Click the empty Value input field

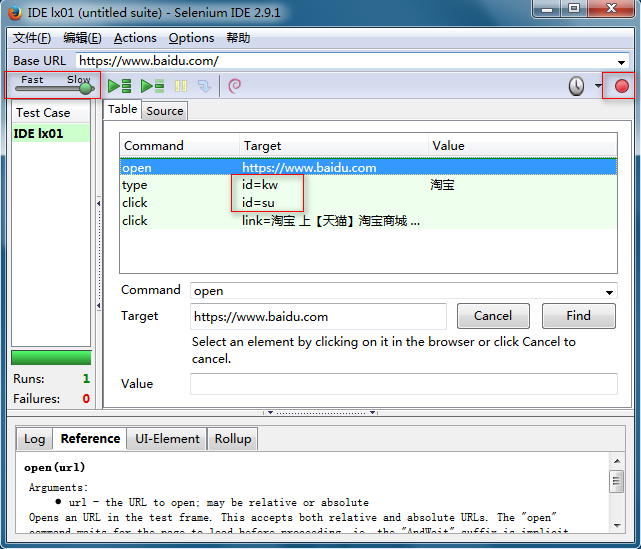(403, 384)
